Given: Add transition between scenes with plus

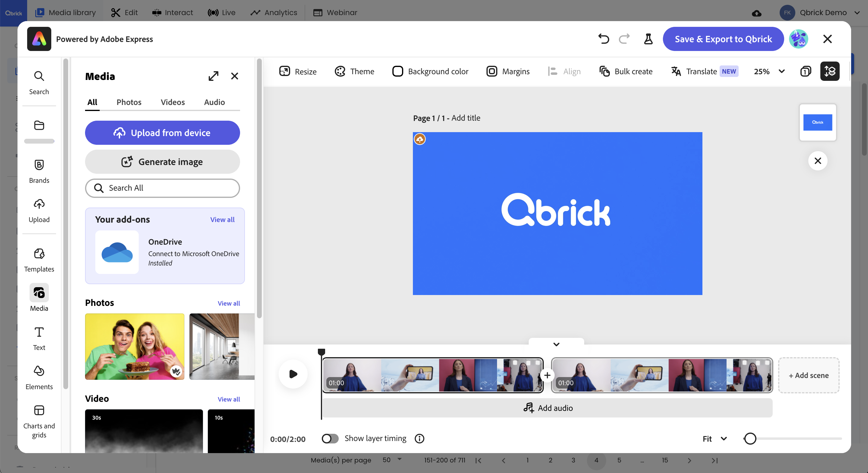Looking at the screenshot, I should (547, 375).
